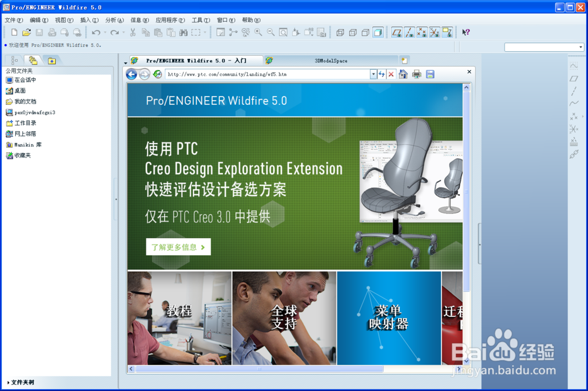Click the Paste clipboard icon

click(x=158, y=32)
